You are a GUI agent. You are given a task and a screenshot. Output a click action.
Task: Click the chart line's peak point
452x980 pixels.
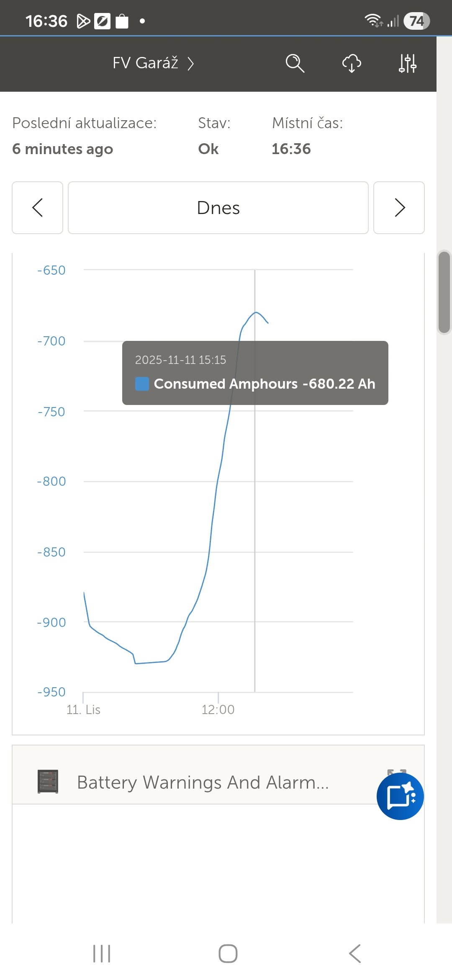tap(256, 312)
